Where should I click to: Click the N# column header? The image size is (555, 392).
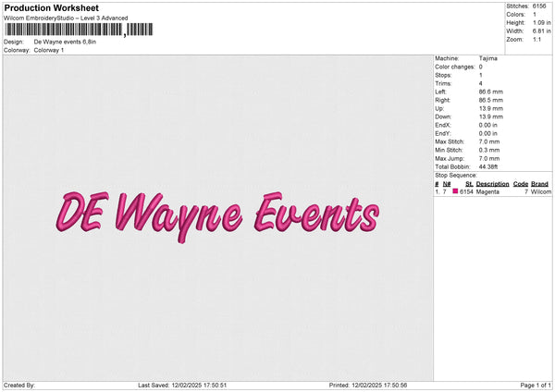coord(447,184)
